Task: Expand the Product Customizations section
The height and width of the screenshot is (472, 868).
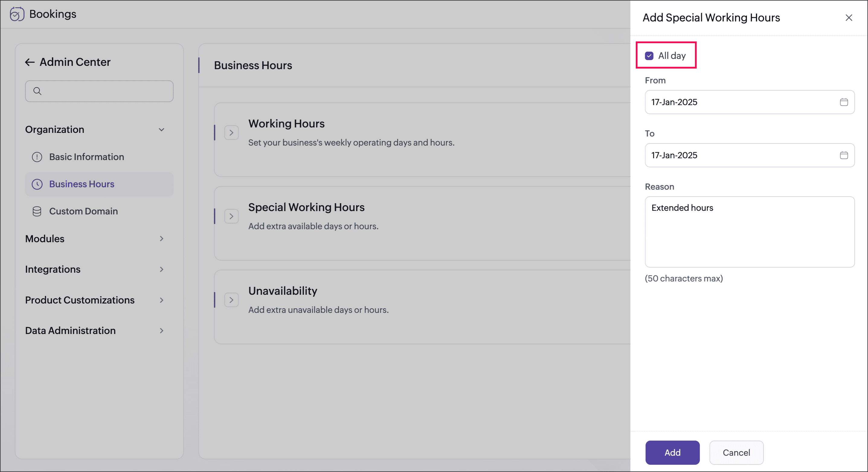Action: (x=161, y=300)
